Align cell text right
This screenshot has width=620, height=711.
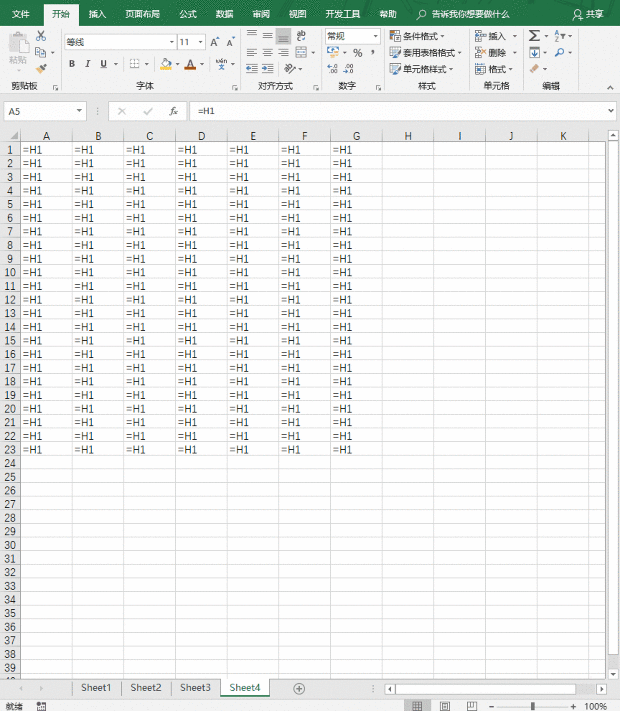(x=283, y=52)
